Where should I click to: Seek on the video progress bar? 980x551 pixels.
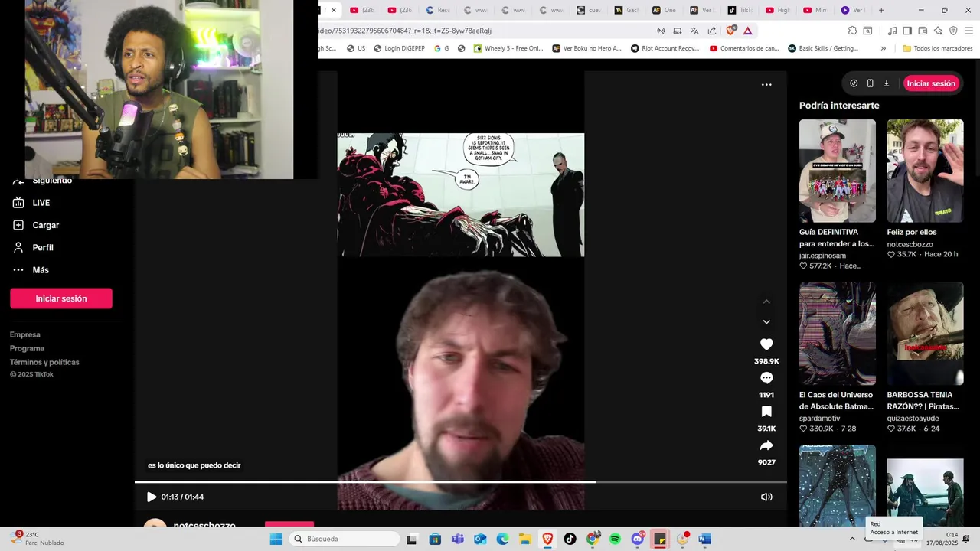click(x=461, y=482)
